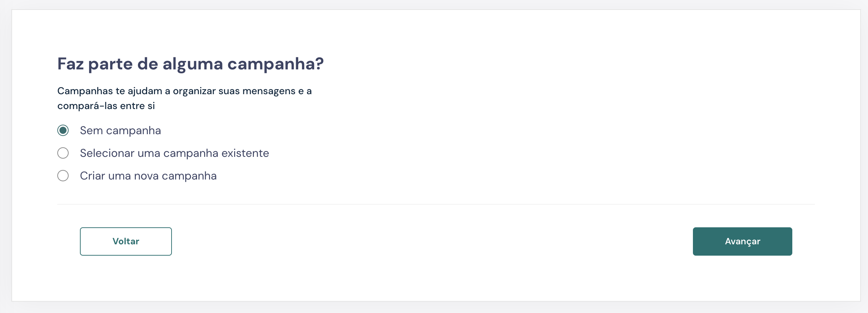The image size is (868, 313).
Task: Click the word "campanha?" in the heading
Action: (x=275, y=64)
